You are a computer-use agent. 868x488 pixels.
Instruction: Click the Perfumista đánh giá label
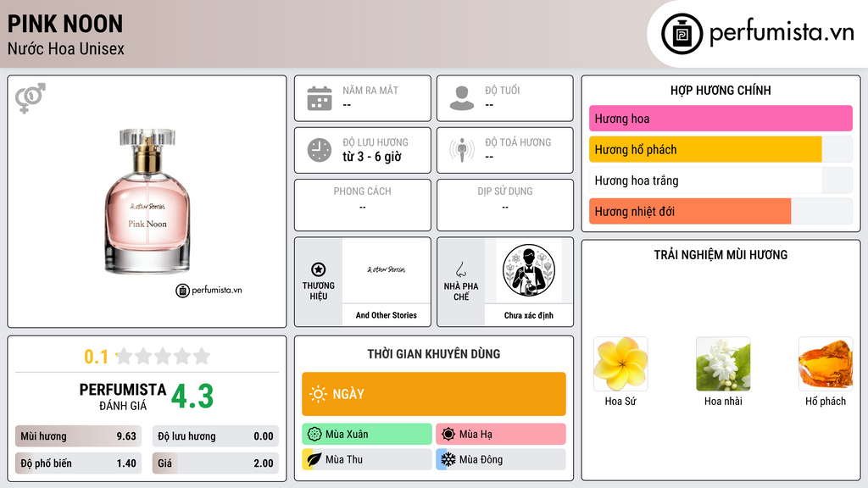(x=123, y=396)
